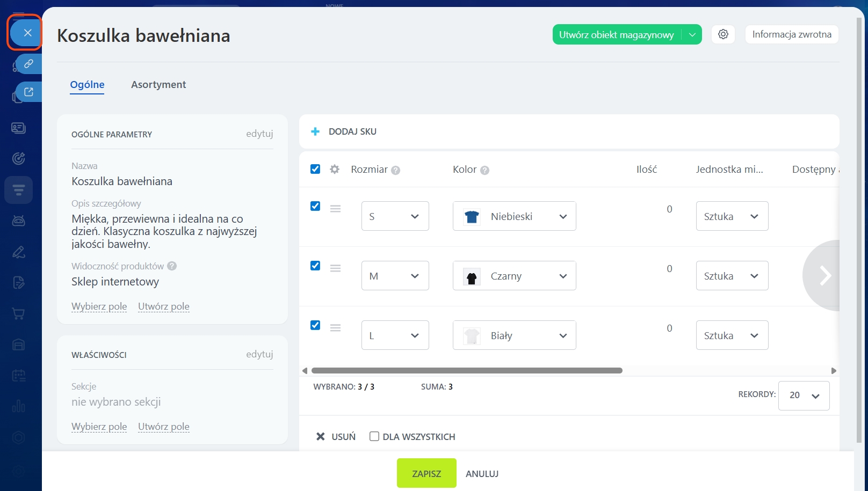Click the copy link icon on slider edge
Image resolution: width=868 pixels, height=491 pixels.
pyautogui.click(x=28, y=64)
